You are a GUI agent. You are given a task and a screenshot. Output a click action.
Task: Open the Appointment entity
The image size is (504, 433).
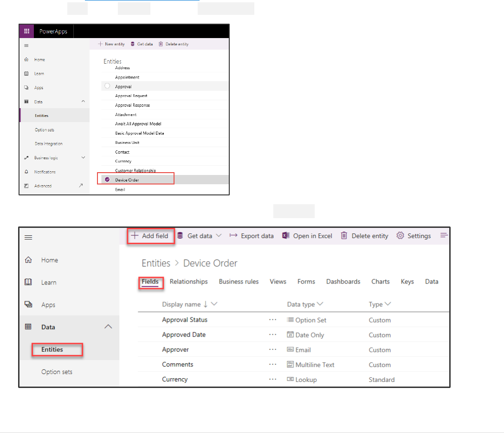(x=127, y=77)
